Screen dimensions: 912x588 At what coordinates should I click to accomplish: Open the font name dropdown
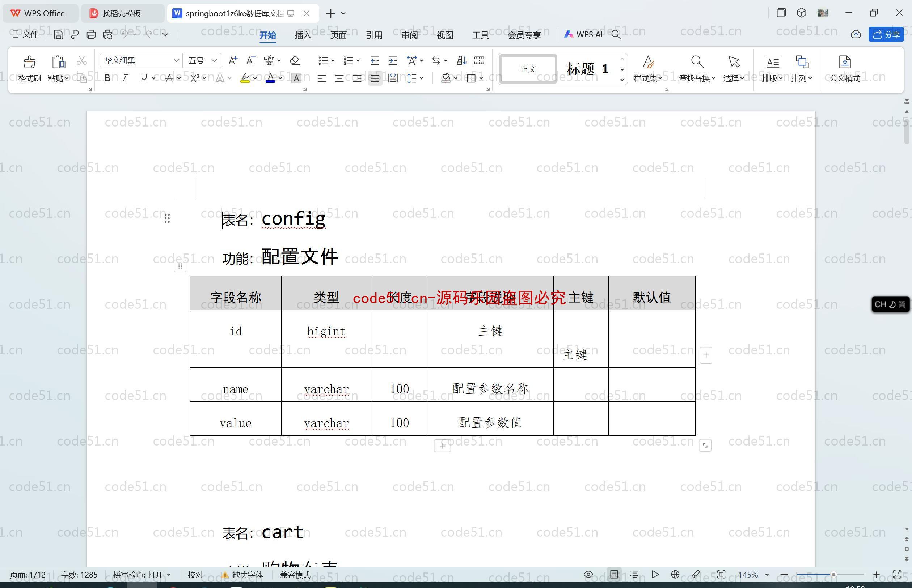point(175,60)
